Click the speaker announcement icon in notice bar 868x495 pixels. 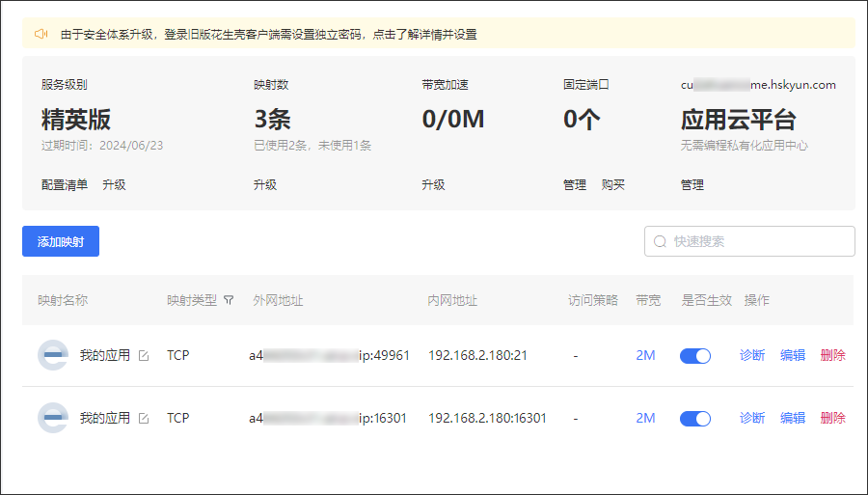41,35
